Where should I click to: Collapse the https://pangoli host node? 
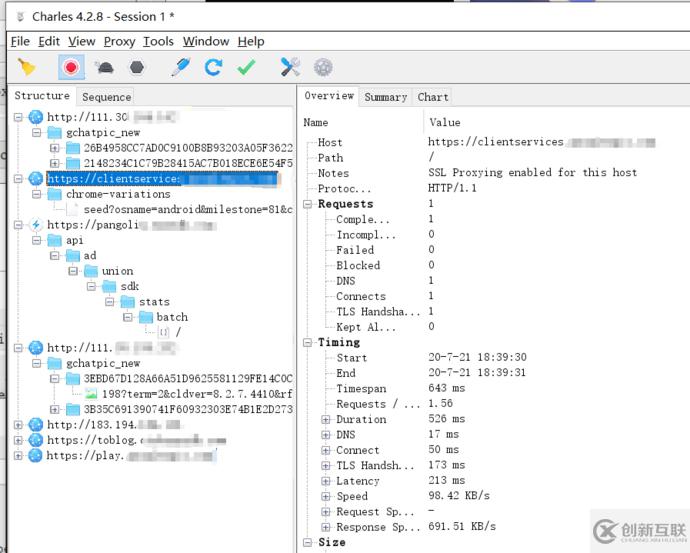point(18,225)
